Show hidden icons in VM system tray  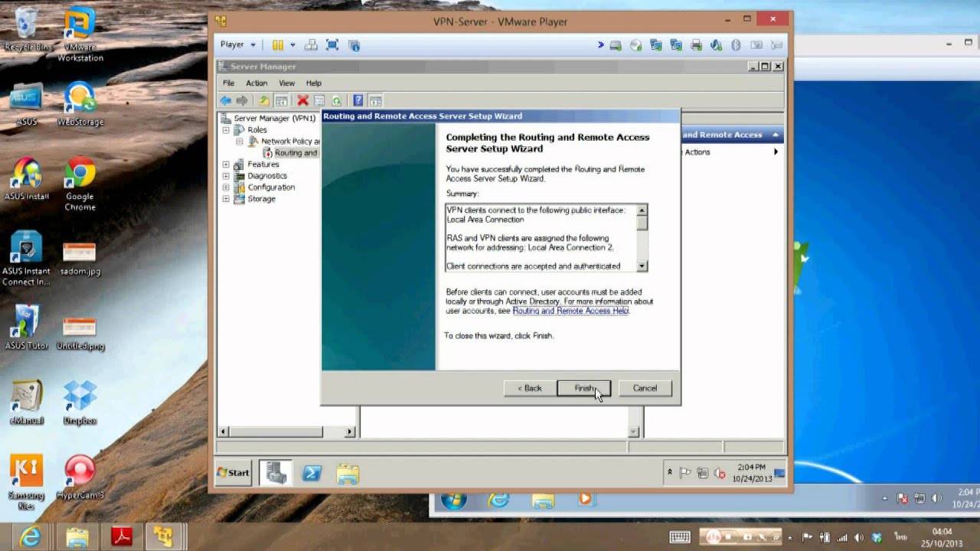670,473
